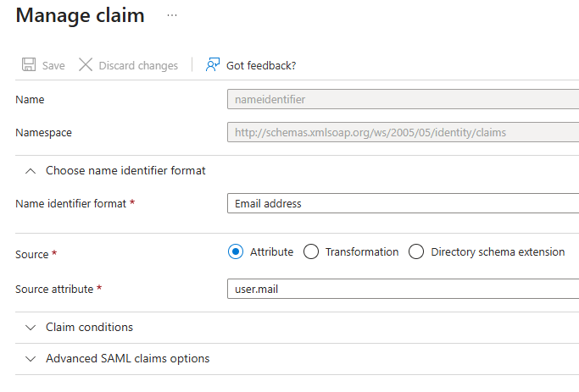Click the Source attribute label

[x=54, y=289]
